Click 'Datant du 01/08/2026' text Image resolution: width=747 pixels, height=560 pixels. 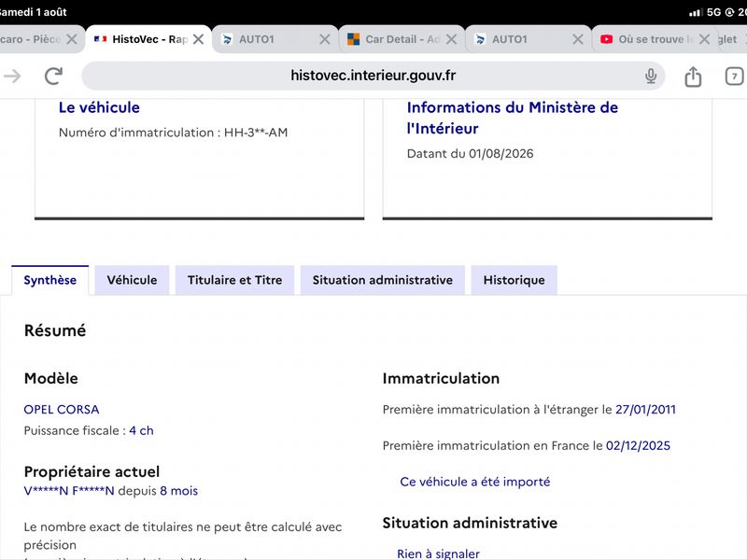471,153
